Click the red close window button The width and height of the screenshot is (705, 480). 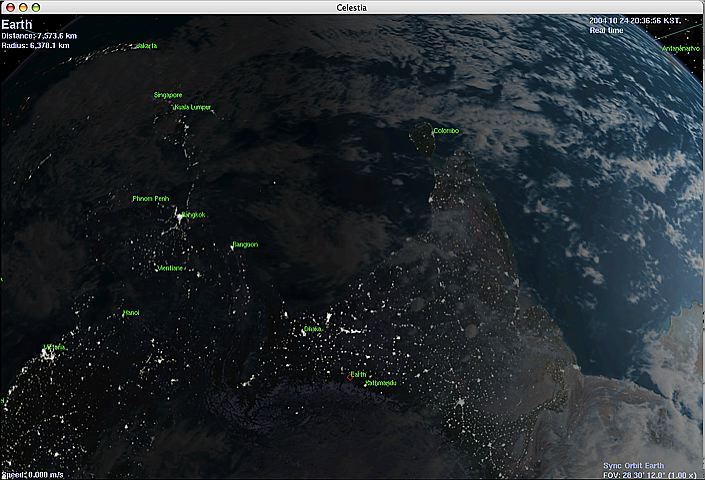tap(10, 7)
